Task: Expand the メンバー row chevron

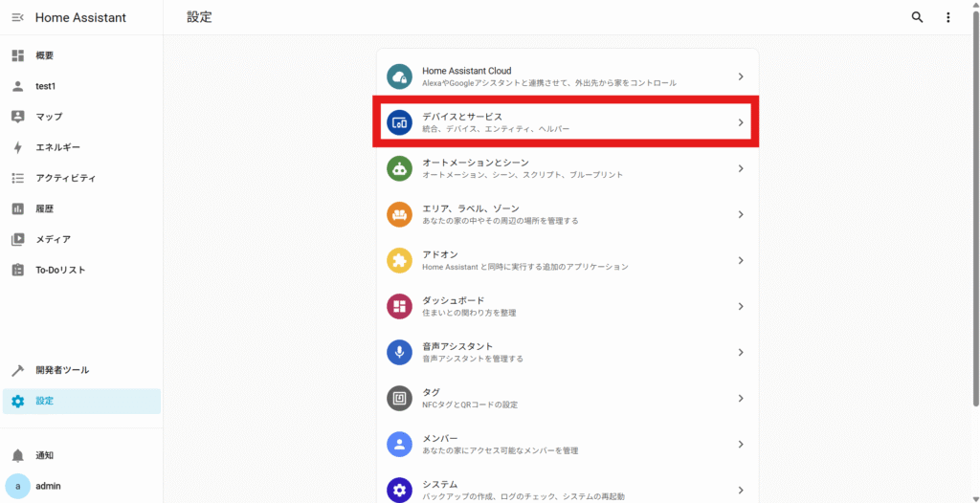Action: [x=740, y=444]
